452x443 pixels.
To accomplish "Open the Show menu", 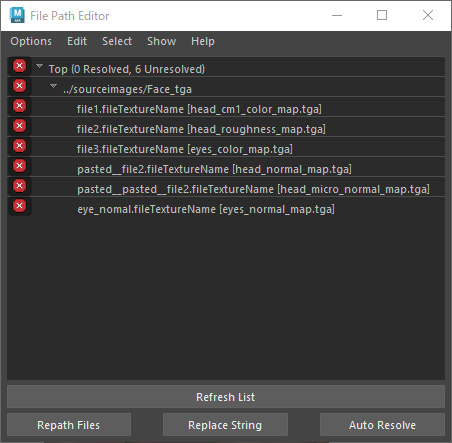I will click(x=162, y=41).
